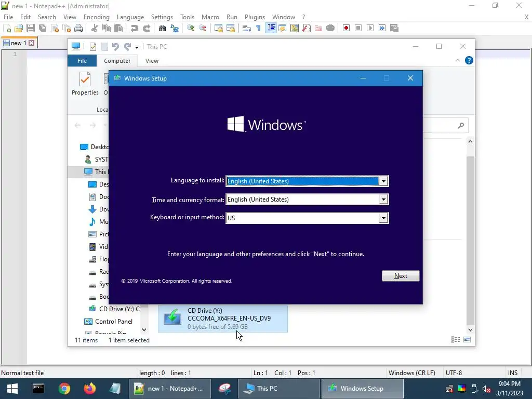Zoom out with Notepad++ magnifier icon
Screen dimensions: 532x399
click(x=203, y=28)
